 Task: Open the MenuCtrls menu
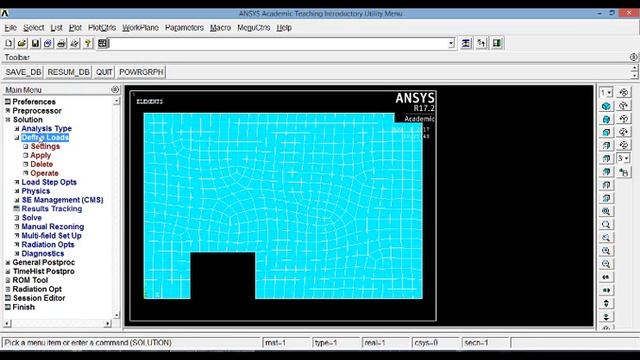tap(253, 28)
